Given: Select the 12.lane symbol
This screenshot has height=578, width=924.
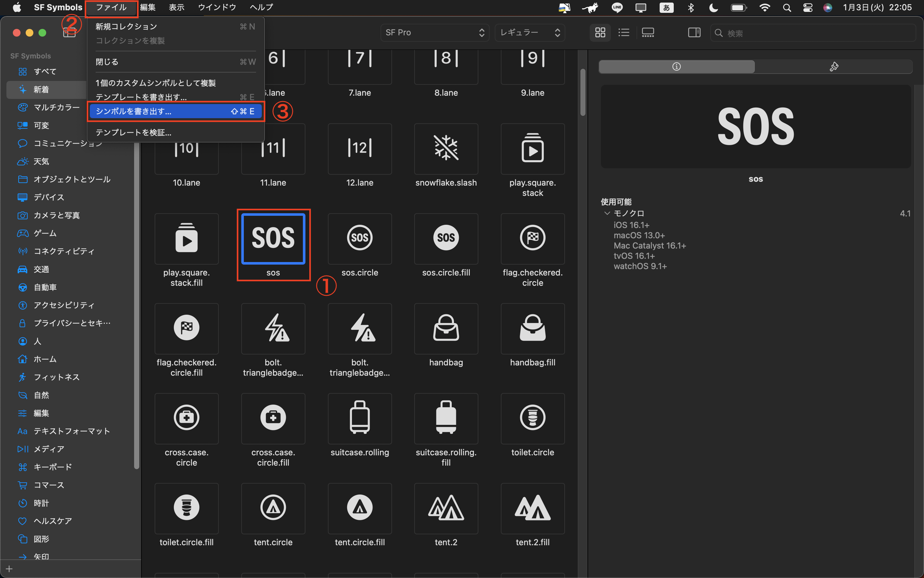Looking at the screenshot, I should (360, 149).
